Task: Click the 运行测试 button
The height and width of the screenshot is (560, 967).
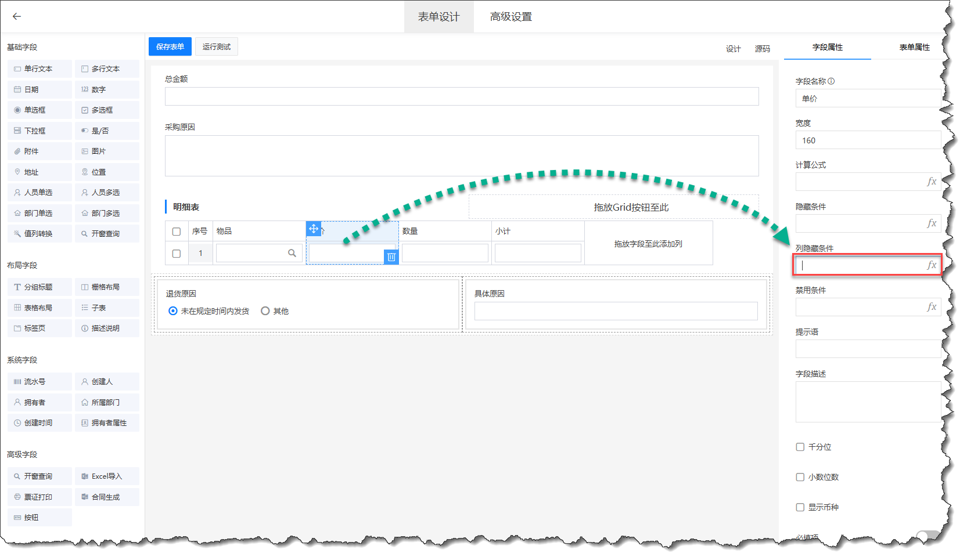Action: [217, 46]
